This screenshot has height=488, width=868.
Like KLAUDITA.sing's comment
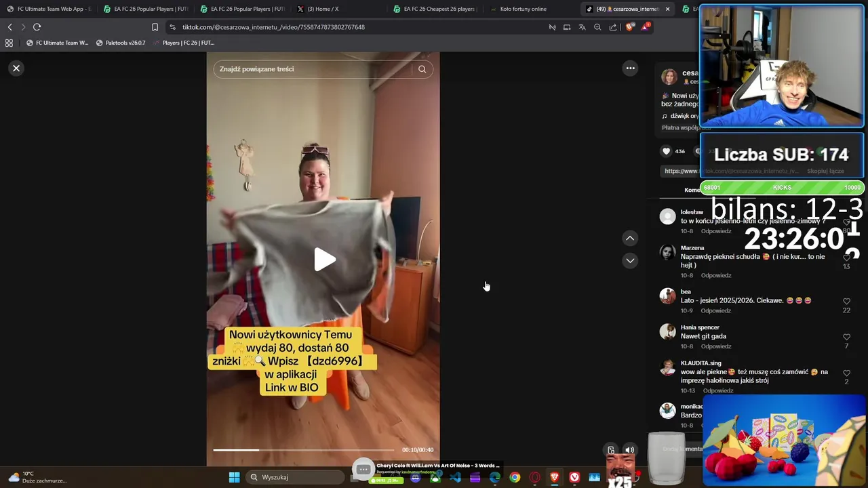pyautogui.click(x=846, y=373)
